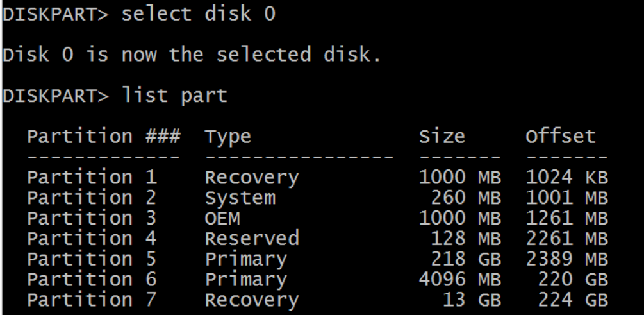This screenshot has height=315, width=644.
Task: Select the Partition 5 row label
Action: 92,259
